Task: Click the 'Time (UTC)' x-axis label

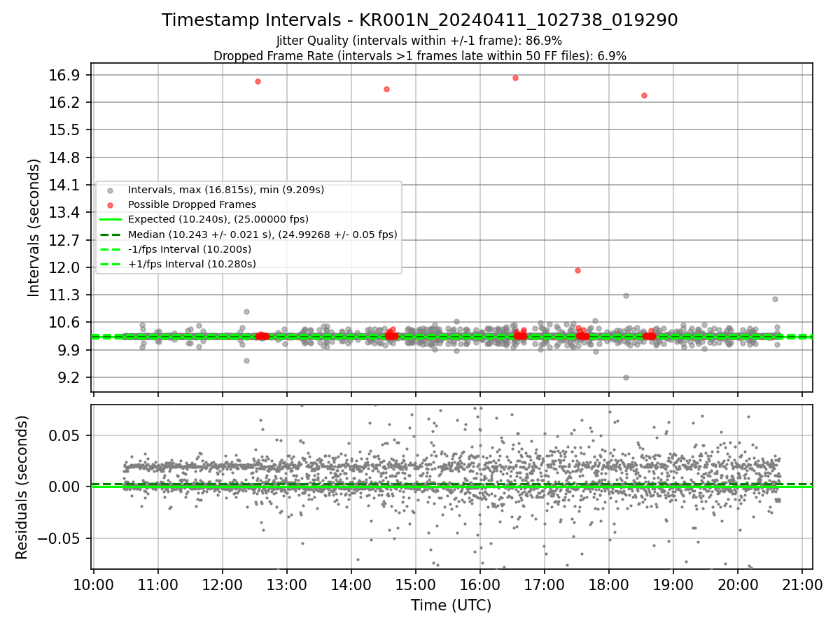Action: [x=451, y=605]
